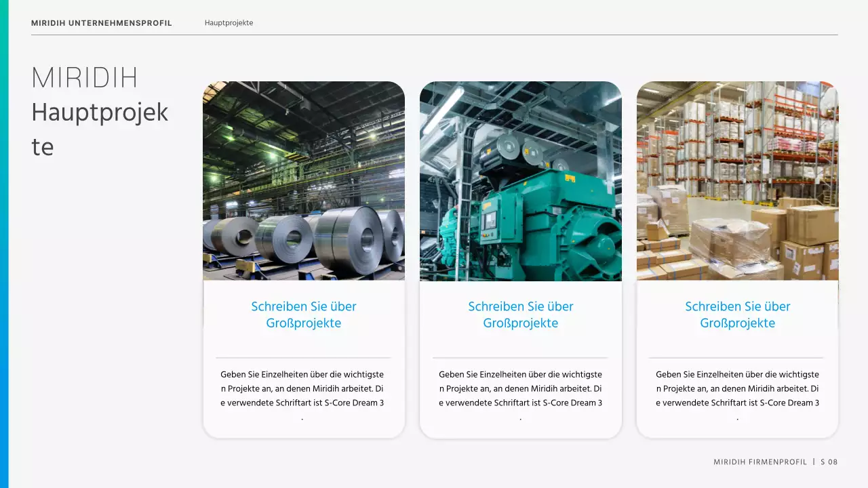
Task: Select body paragraph in the steel coils card
Action: (x=302, y=395)
